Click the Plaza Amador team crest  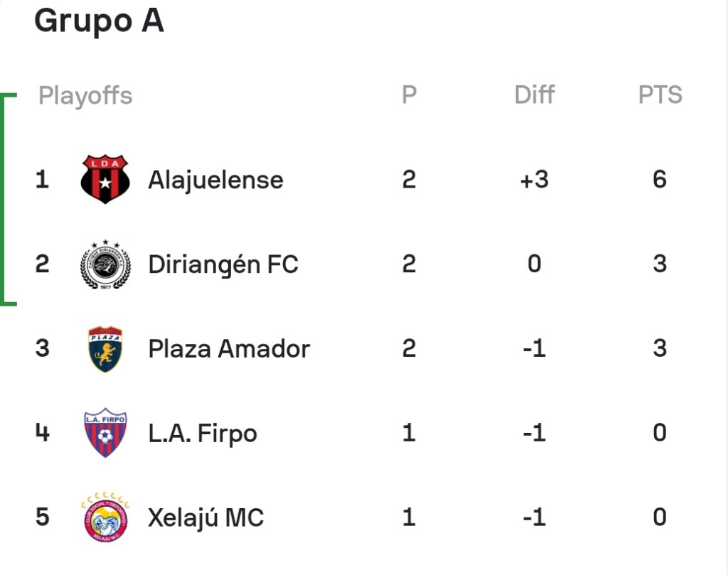point(105,348)
